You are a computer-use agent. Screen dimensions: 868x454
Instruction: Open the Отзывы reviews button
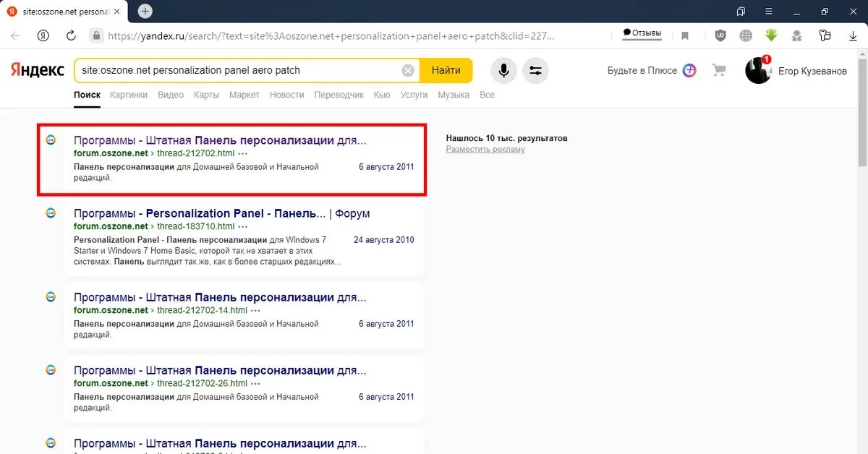point(642,33)
